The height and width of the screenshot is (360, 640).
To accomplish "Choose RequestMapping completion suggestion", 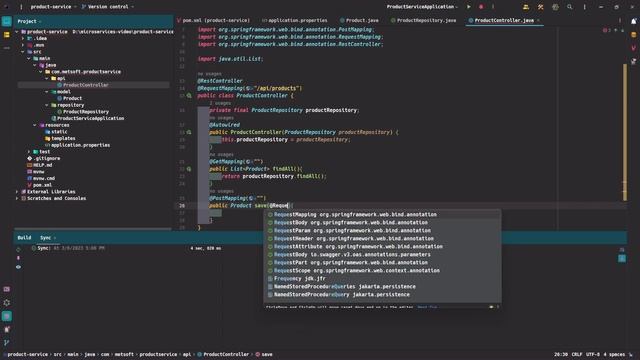I will tap(382, 215).
